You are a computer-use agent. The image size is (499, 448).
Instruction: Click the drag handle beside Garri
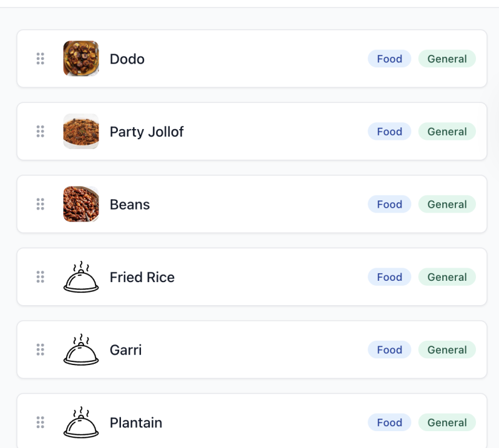(41, 350)
